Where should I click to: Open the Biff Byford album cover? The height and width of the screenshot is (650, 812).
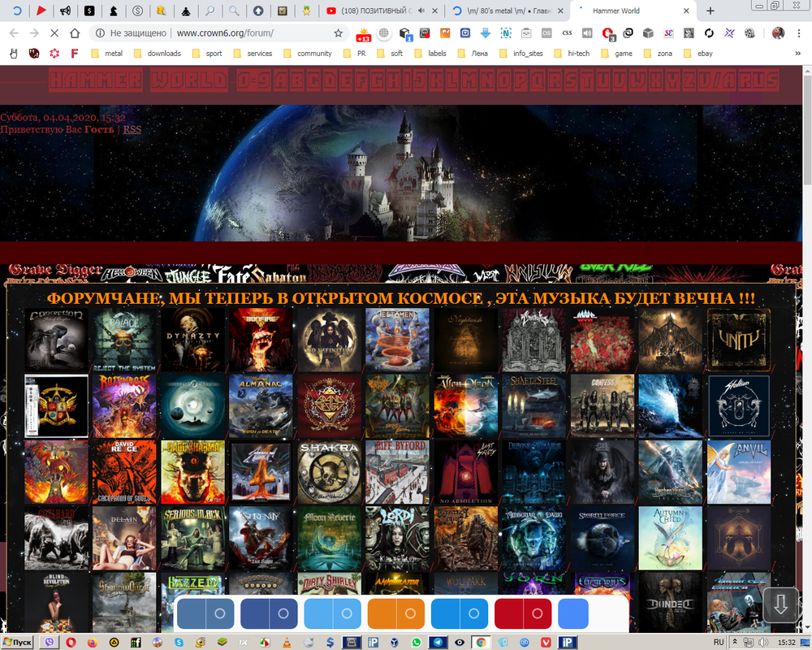pyautogui.click(x=398, y=472)
